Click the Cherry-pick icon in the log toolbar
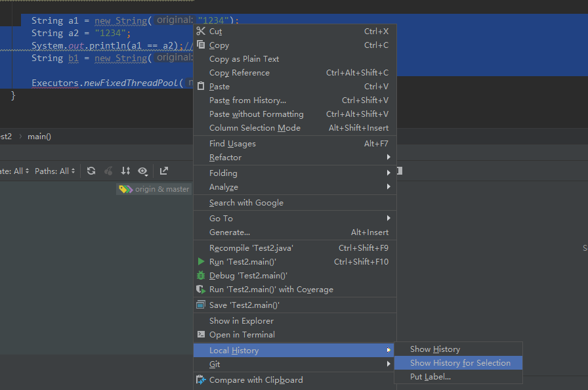The width and height of the screenshot is (588, 390). click(x=108, y=171)
